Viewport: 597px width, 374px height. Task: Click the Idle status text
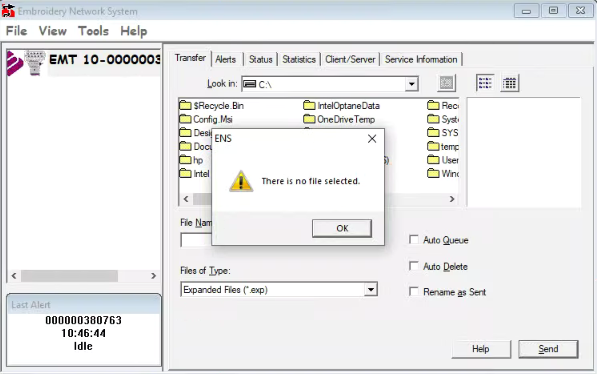click(83, 346)
